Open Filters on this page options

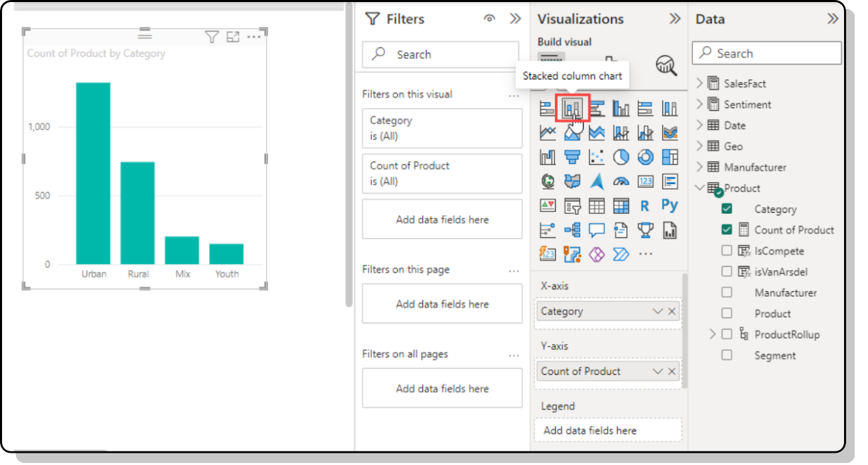[514, 270]
